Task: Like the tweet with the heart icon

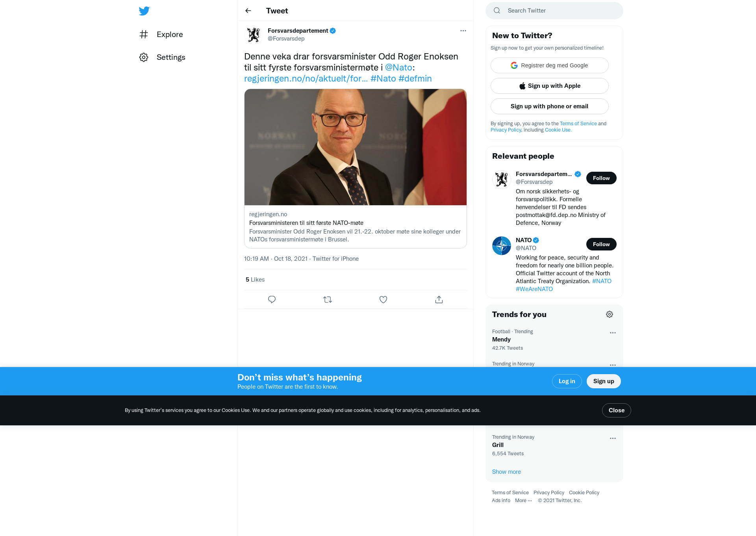Action: click(x=383, y=300)
